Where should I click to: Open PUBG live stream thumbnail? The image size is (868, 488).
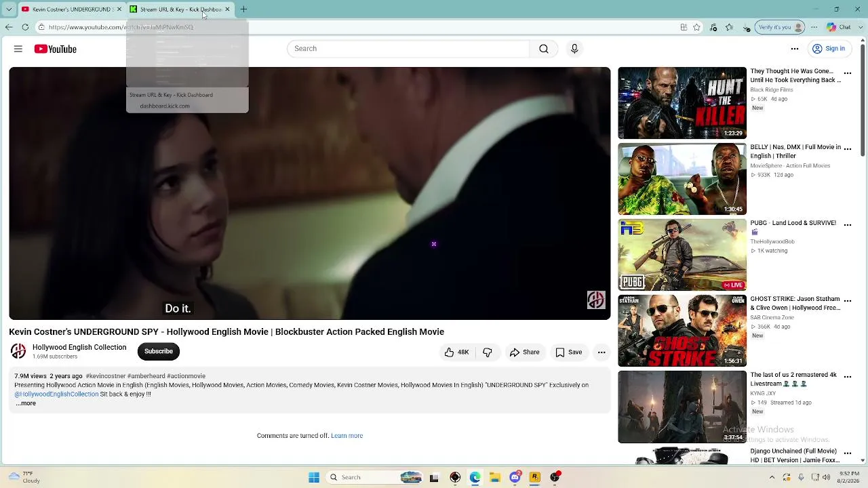[x=682, y=255]
